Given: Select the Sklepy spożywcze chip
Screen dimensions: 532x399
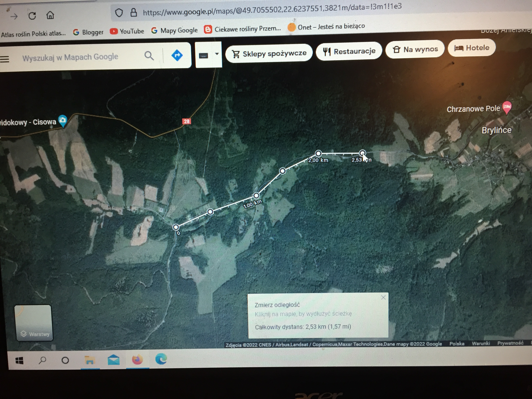Looking at the screenshot, I should coord(269,53).
